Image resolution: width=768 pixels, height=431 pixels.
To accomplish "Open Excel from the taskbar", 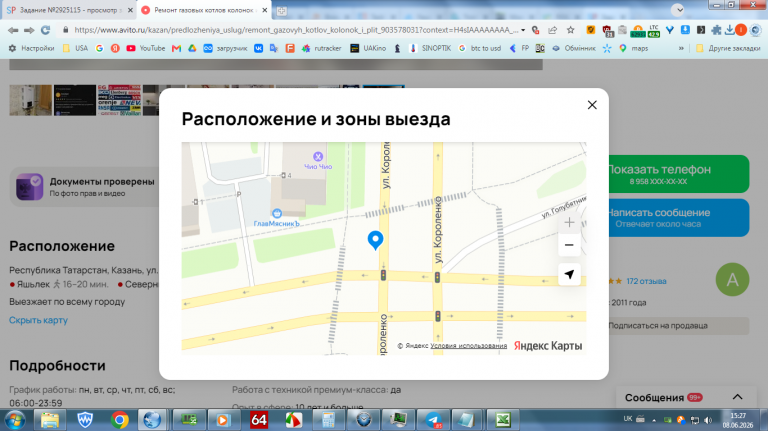I will (503, 420).
